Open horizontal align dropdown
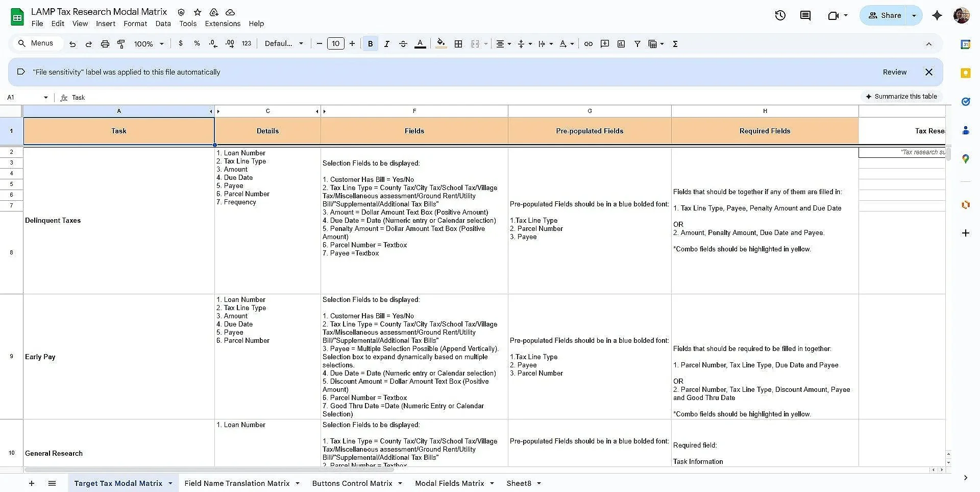Image resolution: width=980 pixels, height=492 pixels. click(x=503, y=44)
